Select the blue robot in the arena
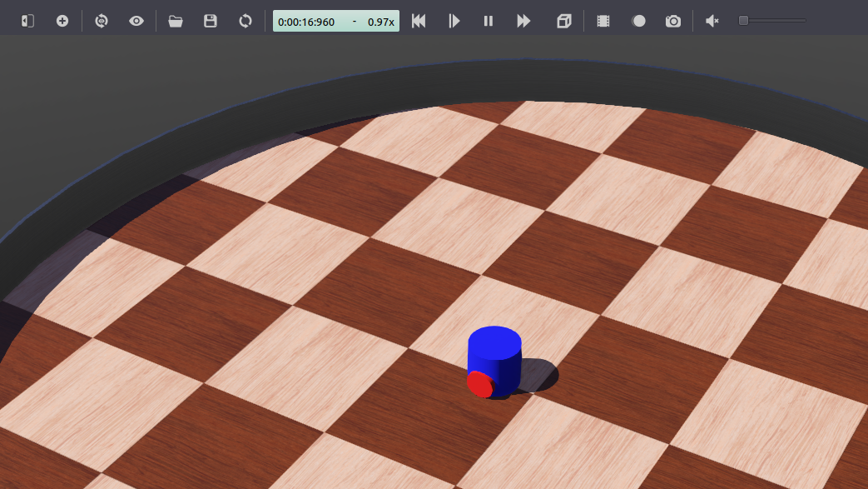The width and height of the screenshot is (868, 489). 497,358
